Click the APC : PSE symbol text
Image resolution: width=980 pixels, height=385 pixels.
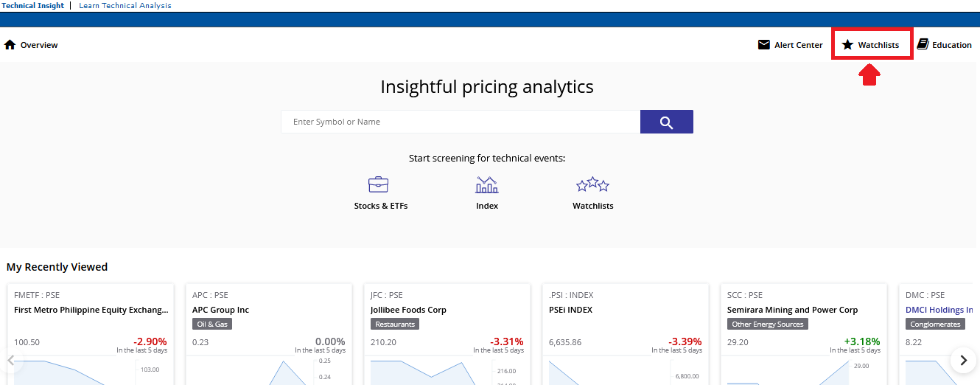pos(211,295)
